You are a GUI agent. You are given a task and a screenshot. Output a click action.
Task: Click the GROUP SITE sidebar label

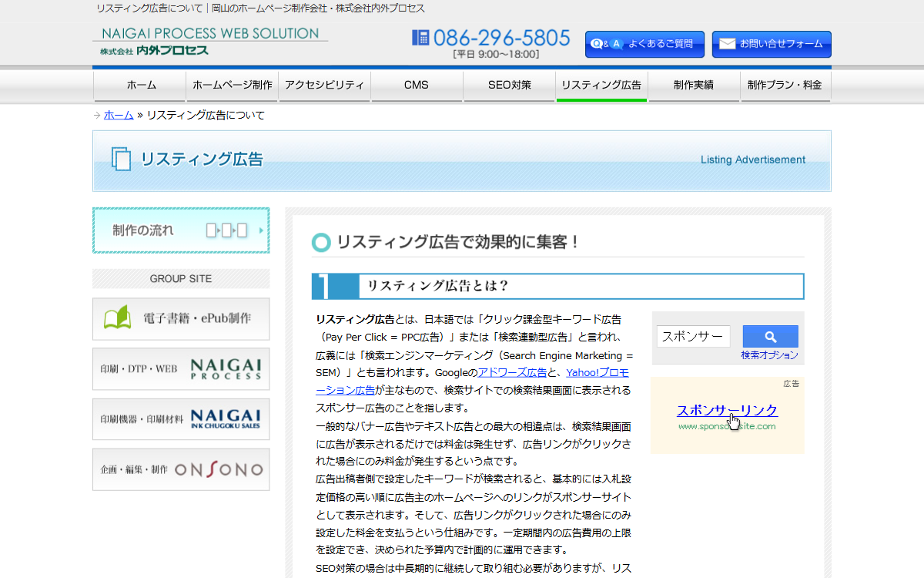[x=181, y=278]
